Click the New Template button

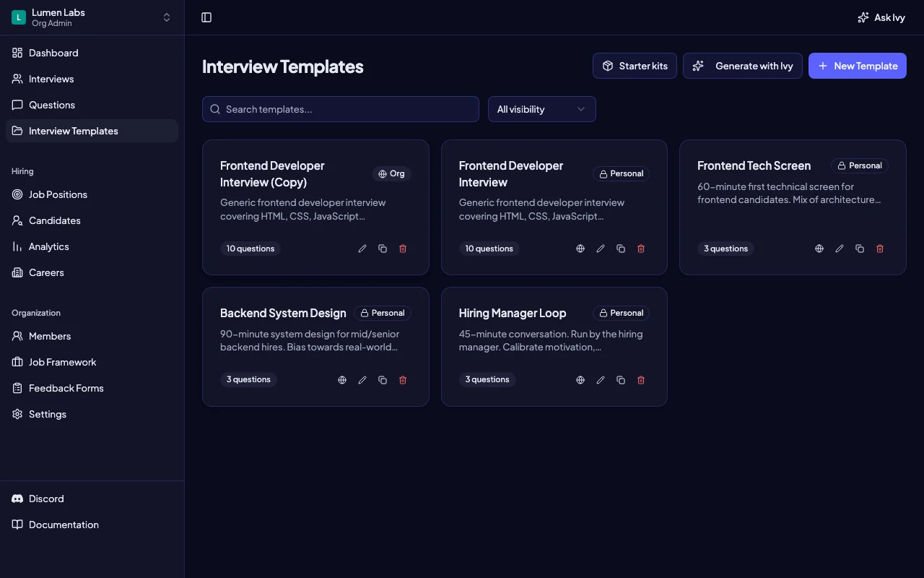858,66
